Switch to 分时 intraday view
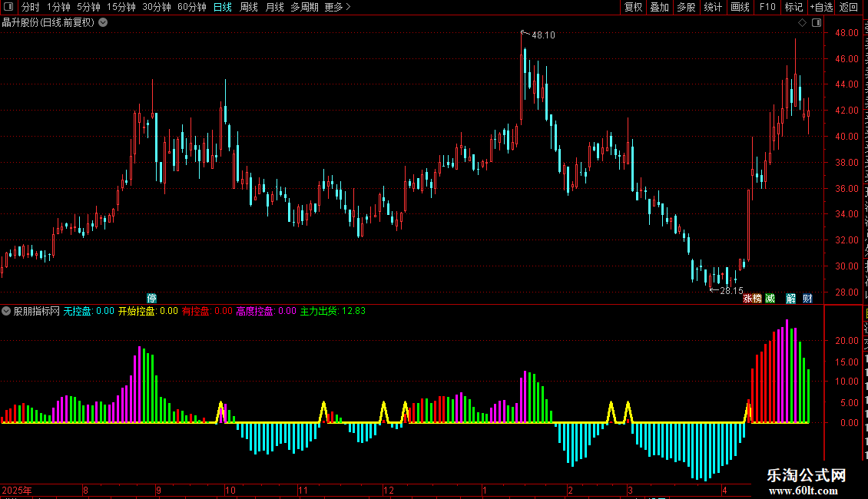 (31, 7)
